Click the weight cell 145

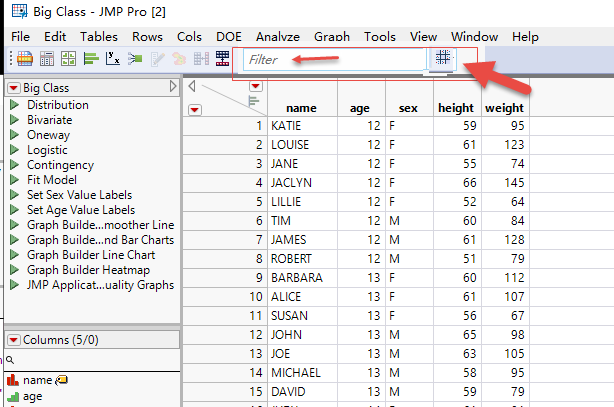[506, 183]
